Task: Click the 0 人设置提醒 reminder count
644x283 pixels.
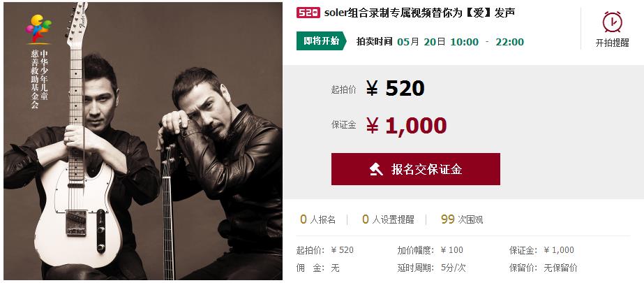Action: pyautogui.click(x=388, y=219)
